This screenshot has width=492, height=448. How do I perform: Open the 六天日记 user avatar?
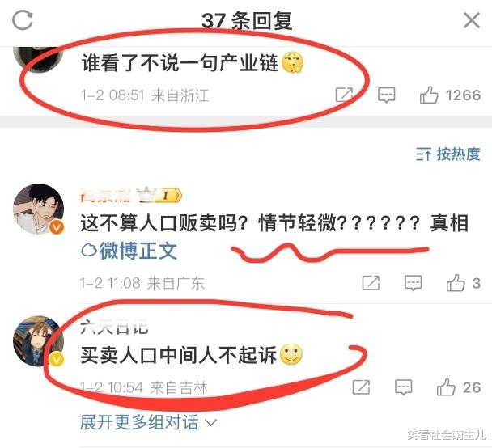pos(38,341)
